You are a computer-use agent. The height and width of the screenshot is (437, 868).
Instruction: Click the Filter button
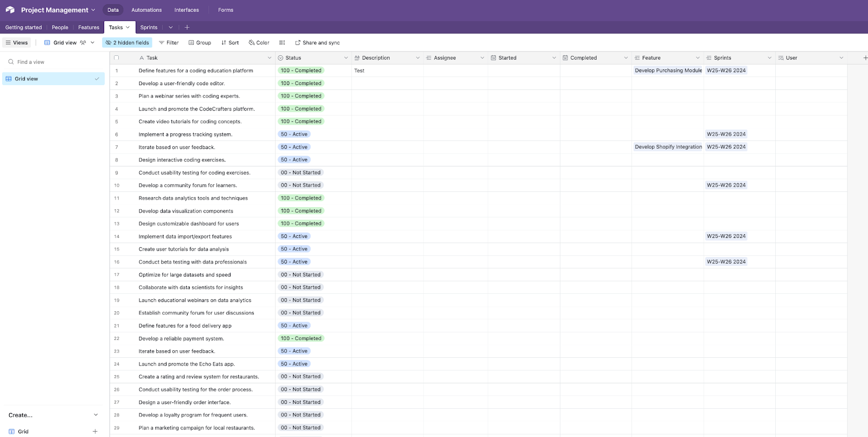[169, 43]
